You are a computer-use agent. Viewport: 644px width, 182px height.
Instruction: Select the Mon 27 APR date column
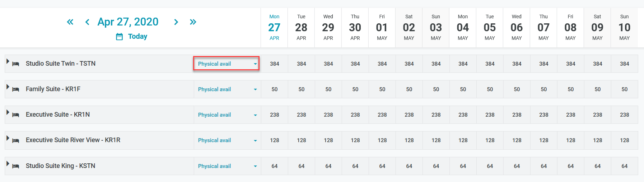tap(274, 27)
